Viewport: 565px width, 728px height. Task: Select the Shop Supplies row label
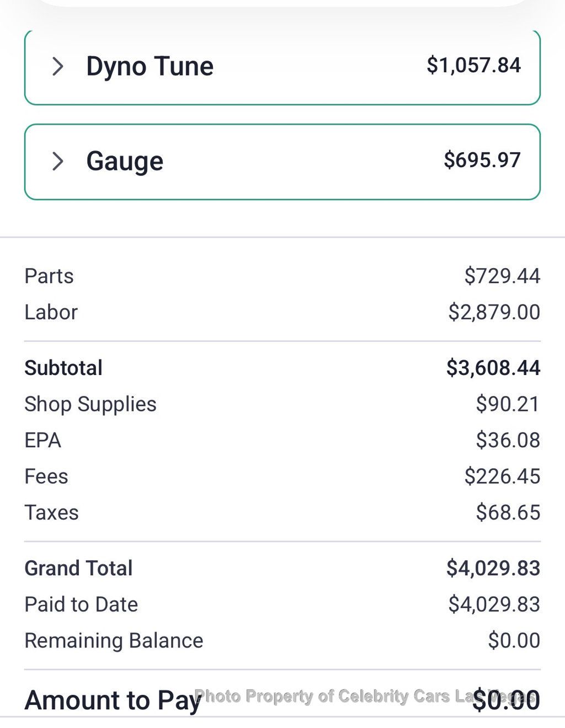90,404
